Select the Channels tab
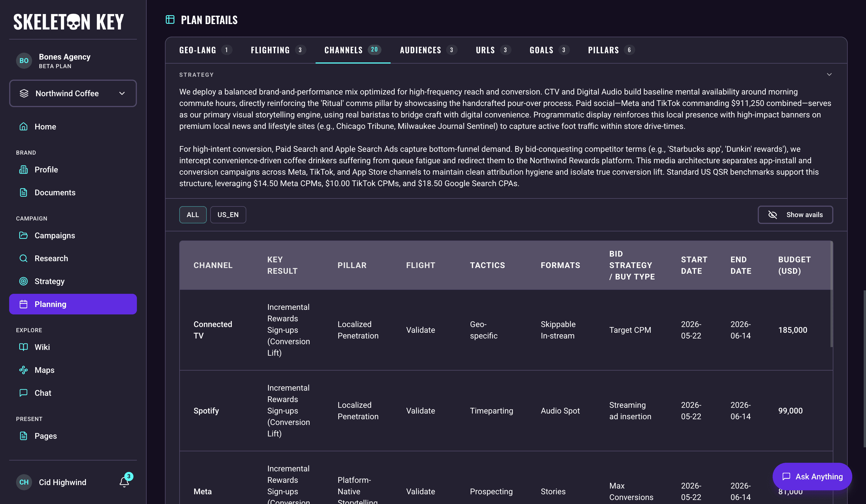 (x=353, y=50)
